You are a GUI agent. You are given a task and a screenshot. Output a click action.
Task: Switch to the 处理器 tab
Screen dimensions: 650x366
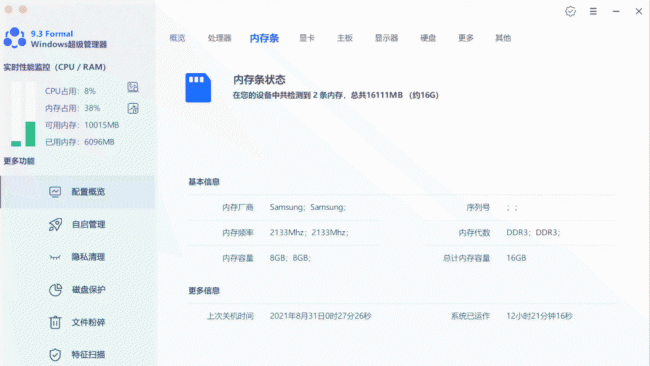pos(219,38)
